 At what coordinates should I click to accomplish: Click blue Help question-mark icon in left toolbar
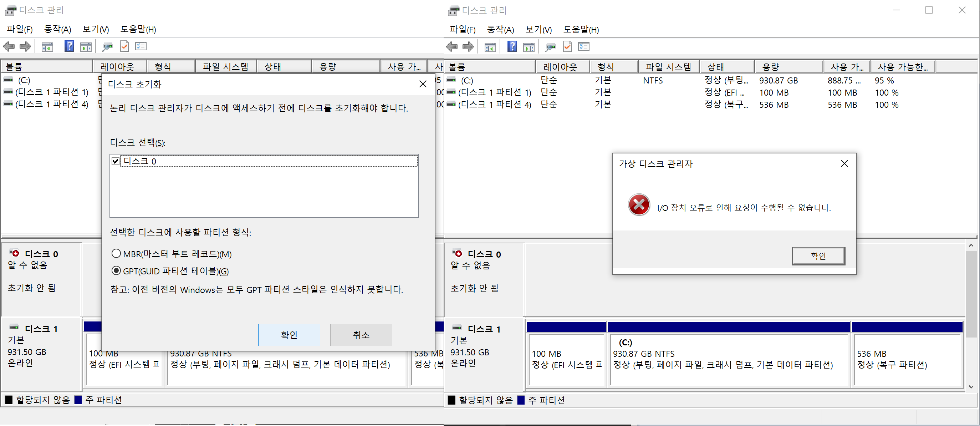[x=69, y=46]
